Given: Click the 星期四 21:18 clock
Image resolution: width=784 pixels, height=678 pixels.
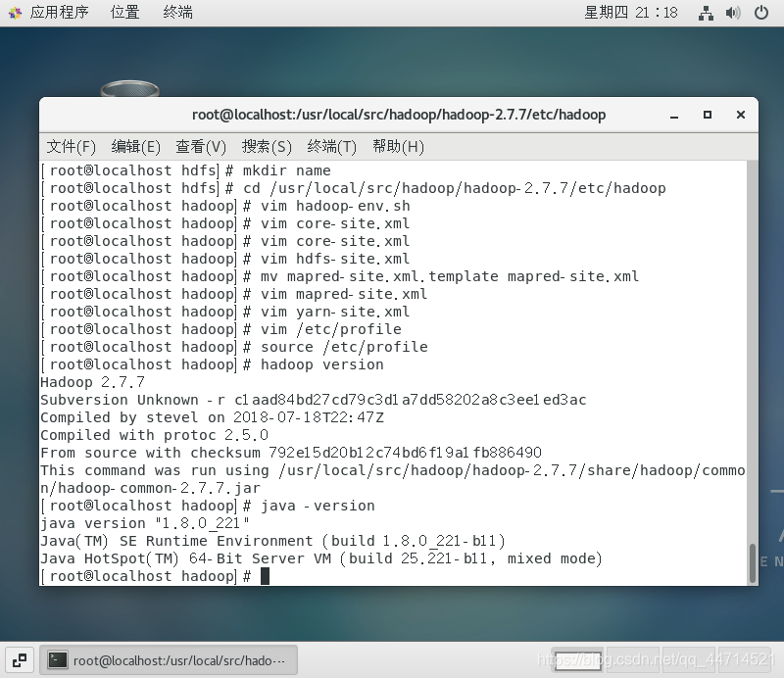Looking at the screenshot, I should point(631,12).
